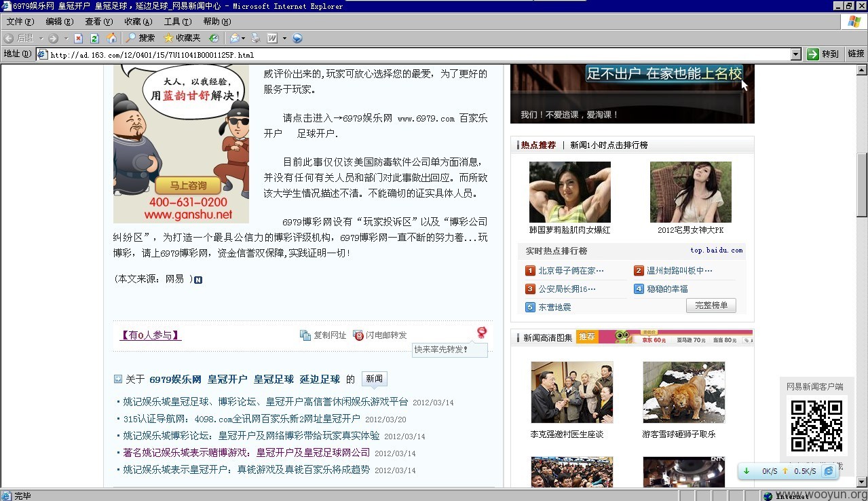Viewport: 868px width, 501px height.
Task: Click the 马上咨询 button in the ad
Action: [x=187, y=185]
